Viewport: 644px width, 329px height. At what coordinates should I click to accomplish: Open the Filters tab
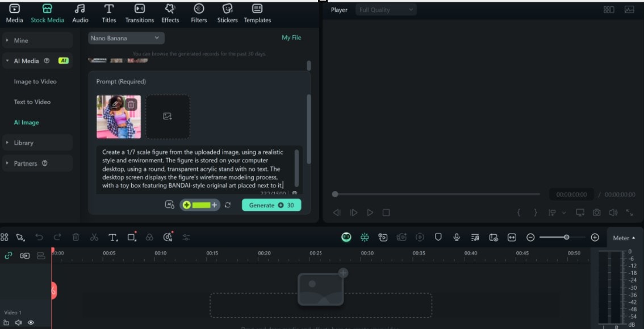pyautogui.click(x=199, y=14)
